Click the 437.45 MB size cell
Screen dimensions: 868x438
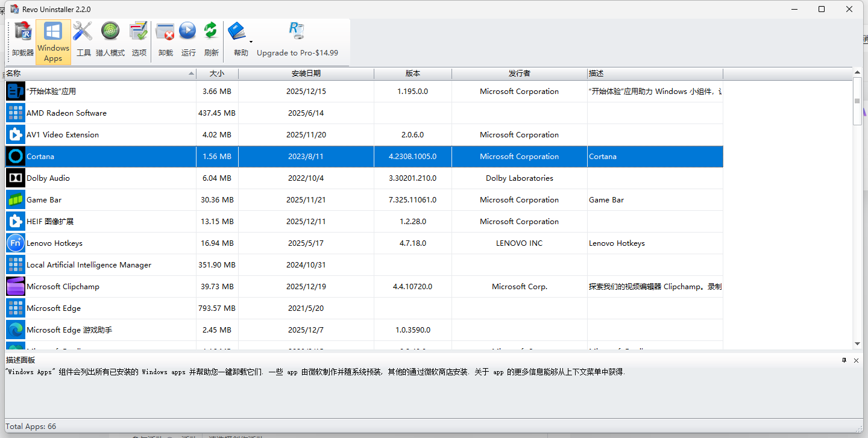pos(217,113)
